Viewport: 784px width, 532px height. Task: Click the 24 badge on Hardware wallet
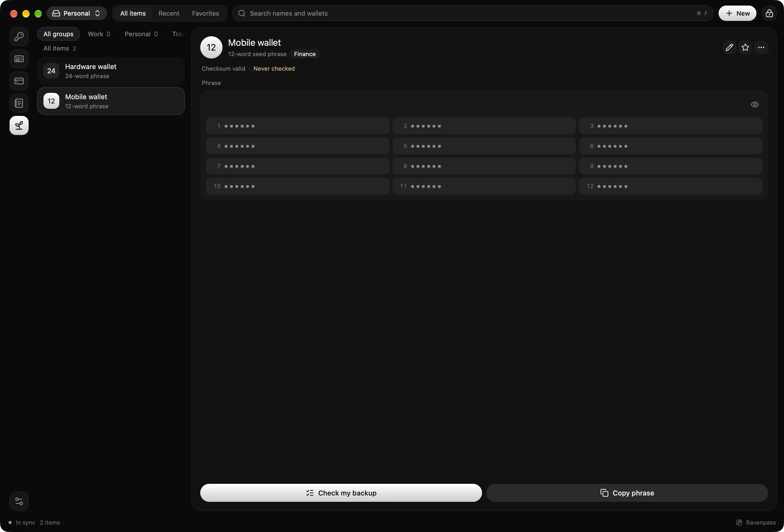coord(51,71)
